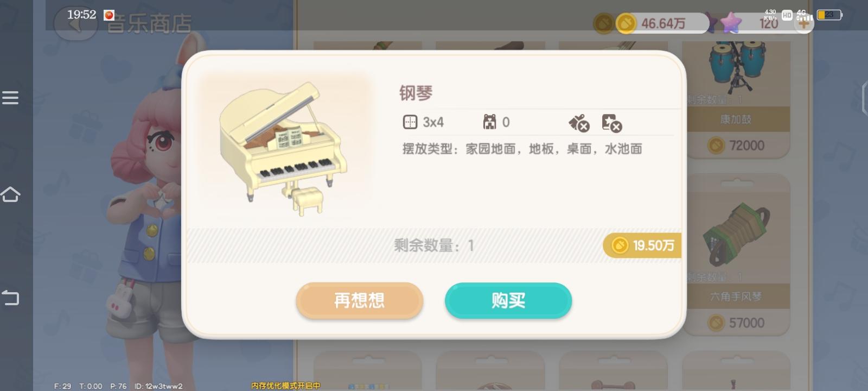The height and width of the screenshot is (391, 868).
Task: Click the 3x4 grid size icon
Action: [x=410, y=122]
